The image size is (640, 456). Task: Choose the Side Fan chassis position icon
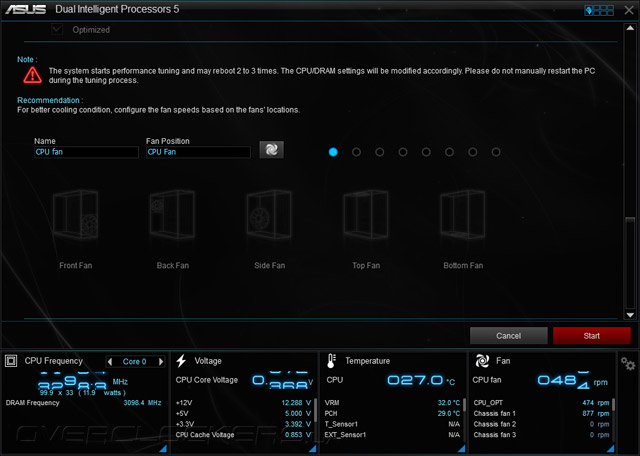pyautogui.click(x=269, y=214)
